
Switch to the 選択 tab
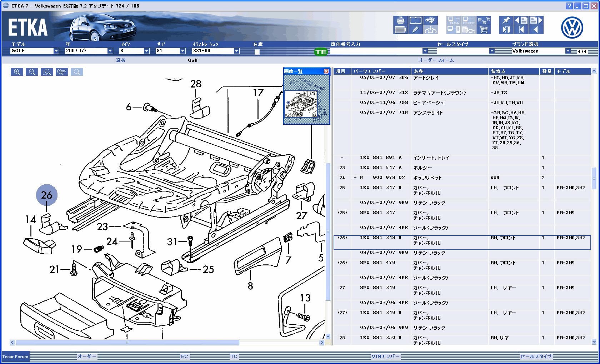121,60
